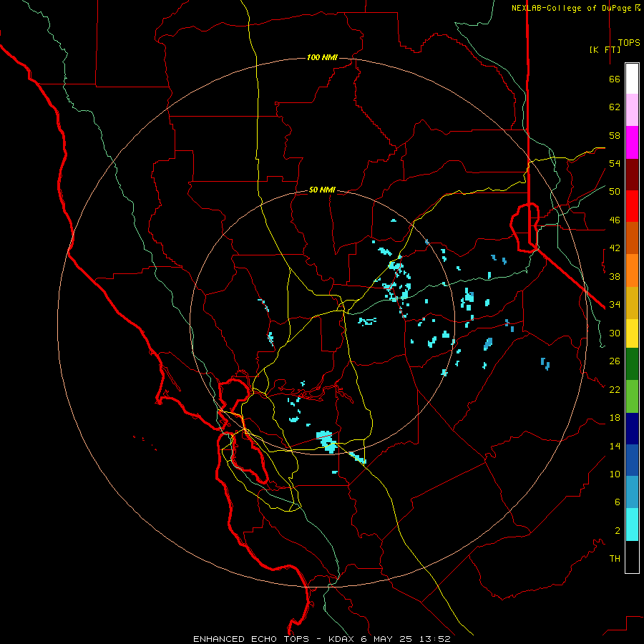644x644 pixels.
Task: Click the 100 NMI range ring label
Action: point(322,57)
